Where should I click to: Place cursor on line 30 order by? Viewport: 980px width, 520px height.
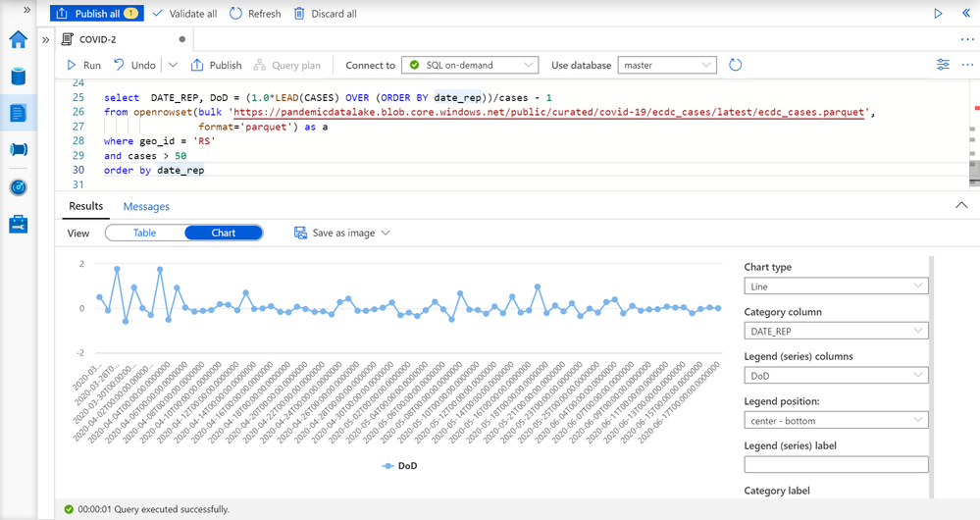154,170
